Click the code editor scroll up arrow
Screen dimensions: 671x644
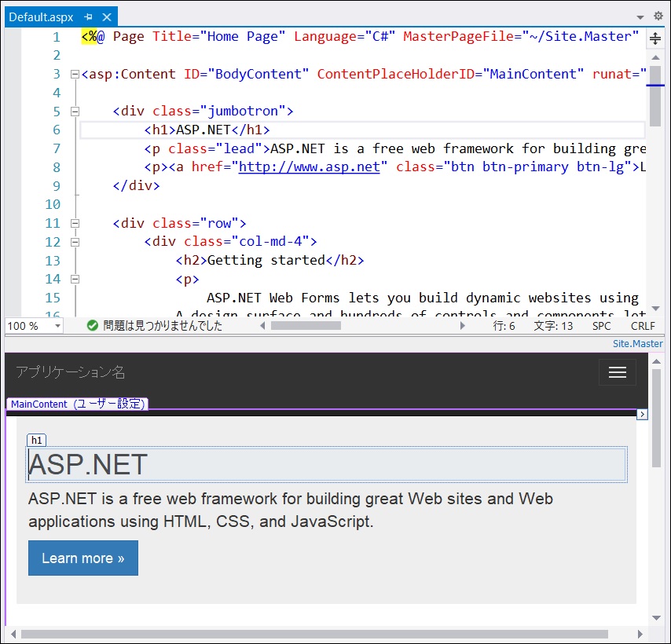coord(655,57)
